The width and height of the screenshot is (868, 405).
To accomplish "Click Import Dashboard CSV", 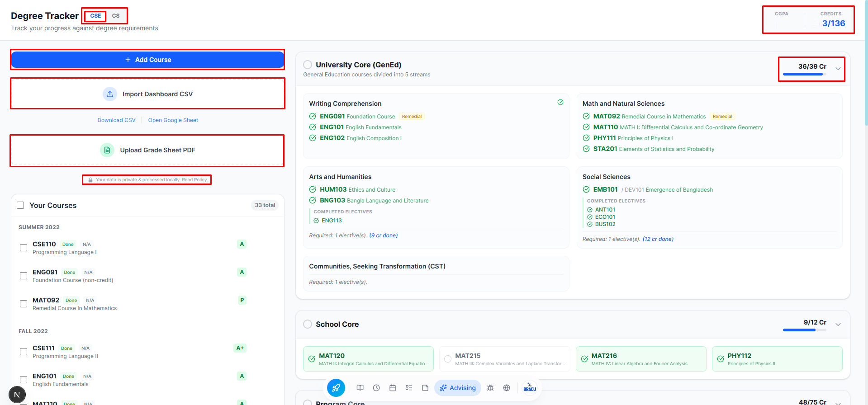I will click(x=147, y=94).
